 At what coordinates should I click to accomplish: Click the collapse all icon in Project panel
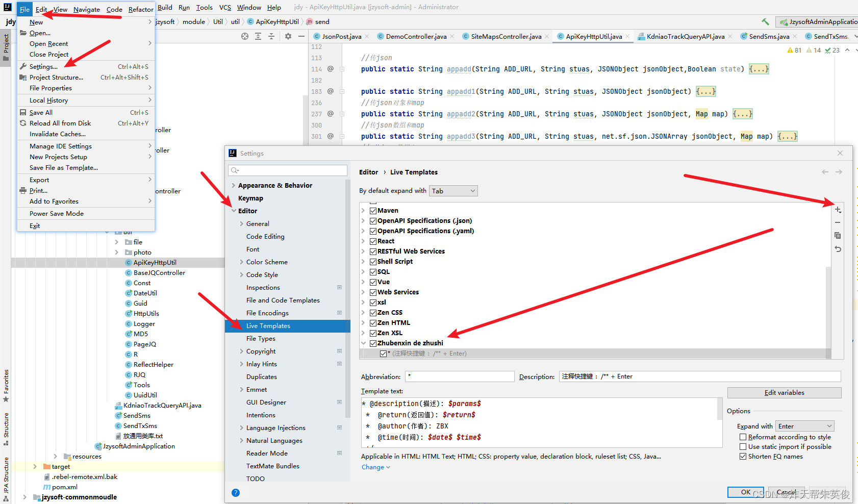(x=271, y=36)
